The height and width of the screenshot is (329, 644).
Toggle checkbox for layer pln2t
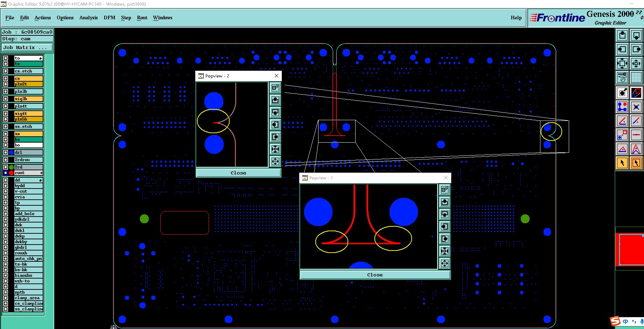[6, 84]
